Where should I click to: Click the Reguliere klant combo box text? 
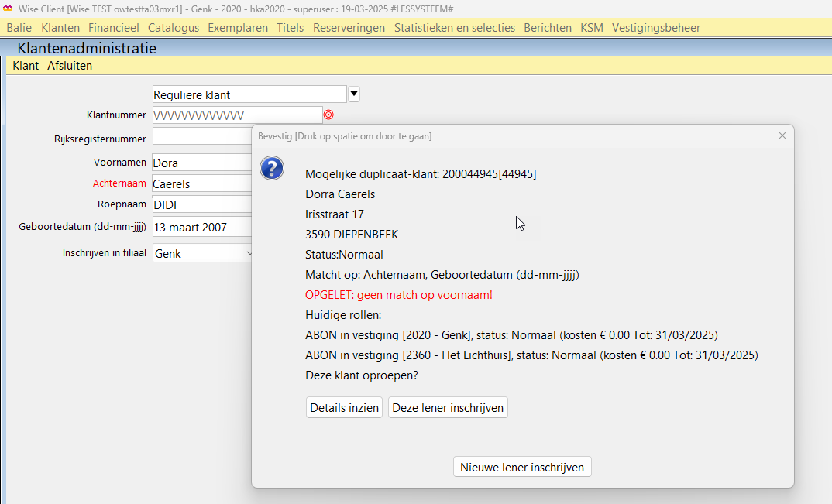249,94
